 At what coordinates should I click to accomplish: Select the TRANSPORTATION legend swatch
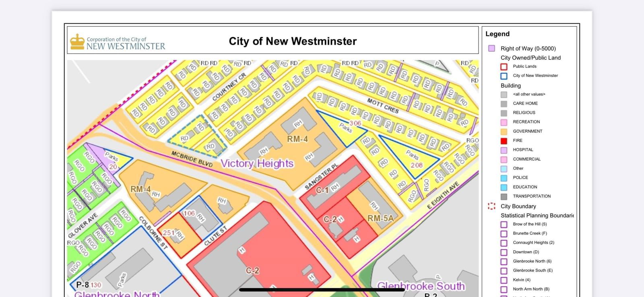pos(504,196)
